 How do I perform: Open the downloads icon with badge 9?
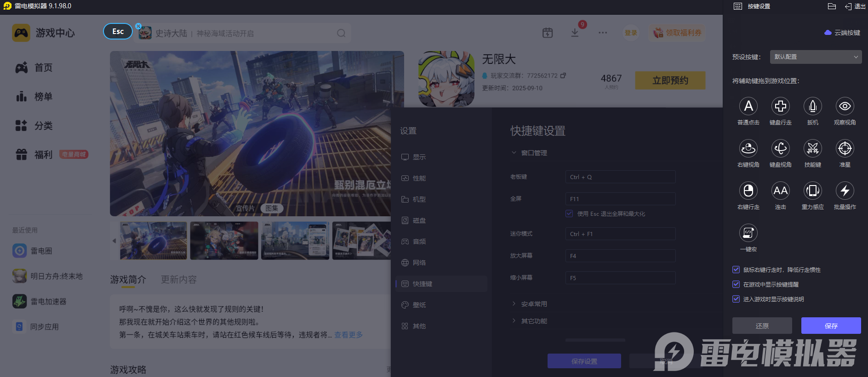point(575,33)
